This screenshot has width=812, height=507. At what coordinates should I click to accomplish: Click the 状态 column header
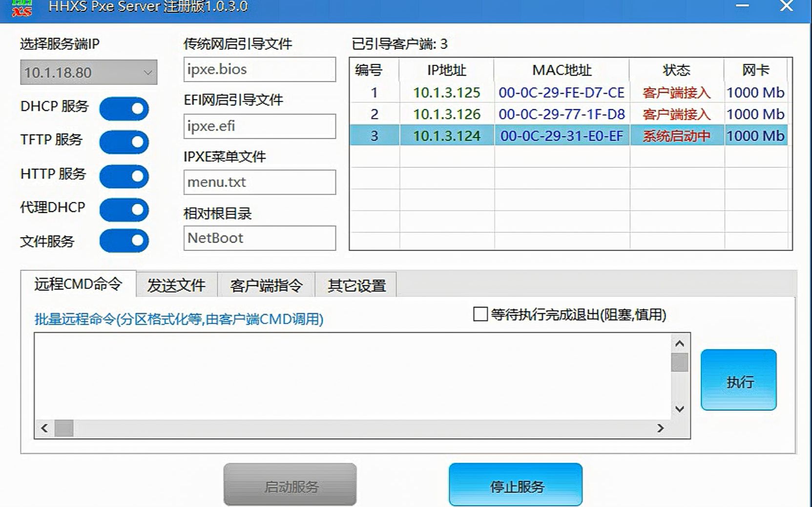(x=676, y=70)
